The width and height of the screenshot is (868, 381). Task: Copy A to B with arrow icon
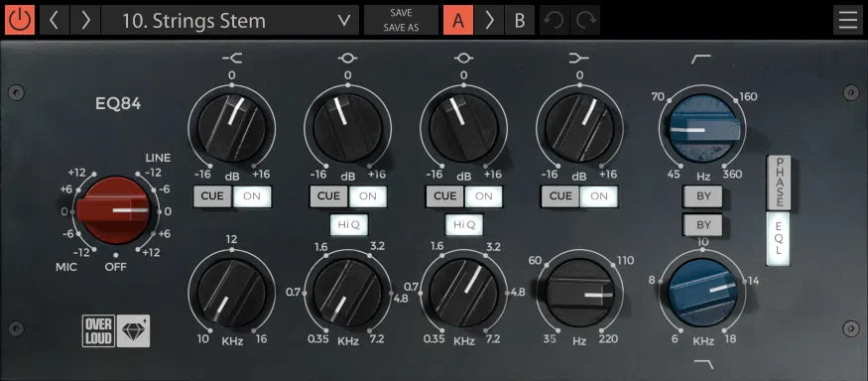coord(489,21)
